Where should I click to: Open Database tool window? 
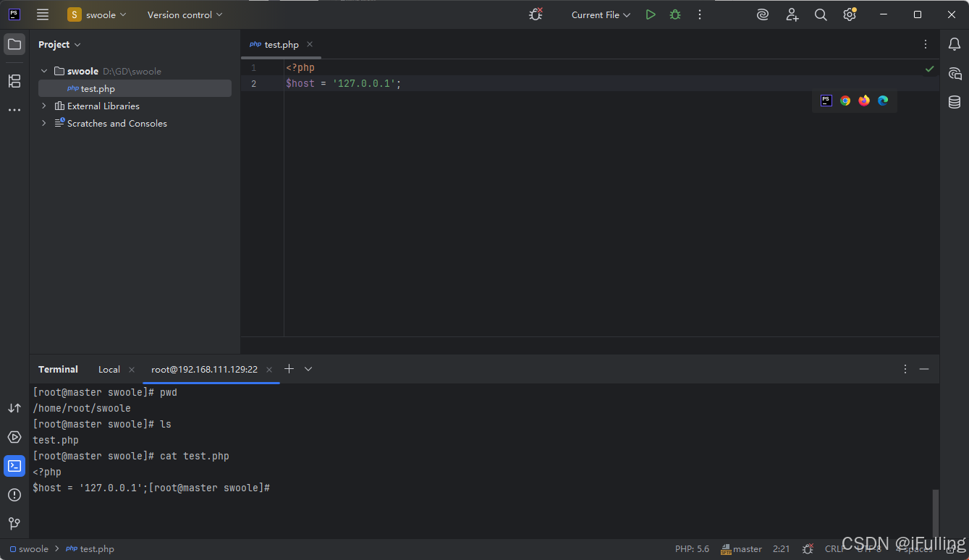click(955, 102)
